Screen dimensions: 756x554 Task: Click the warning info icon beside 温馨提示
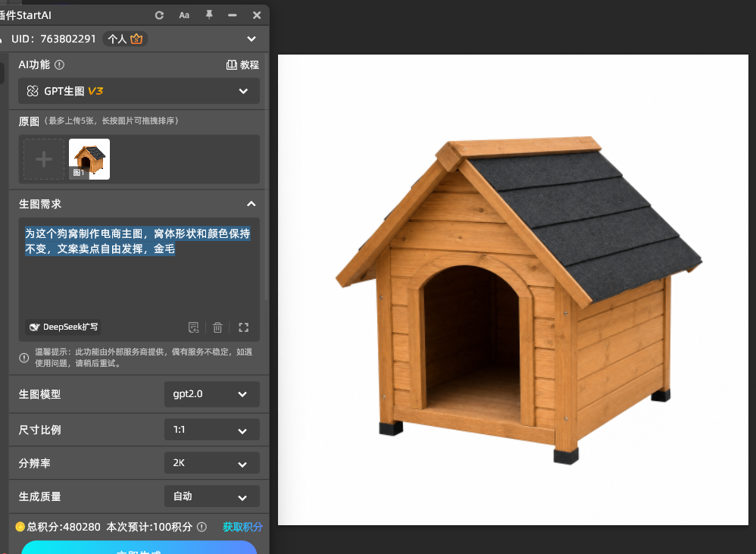[x=24, y=358]
